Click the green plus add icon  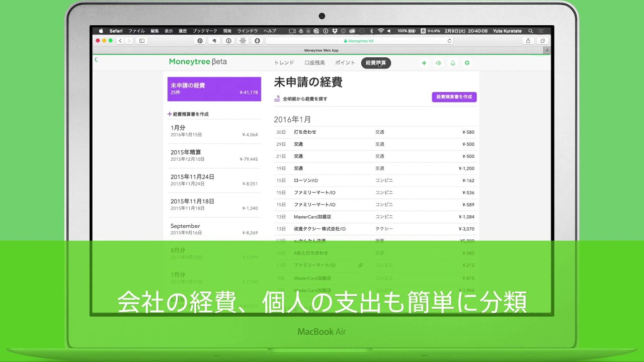pos(424,63)
